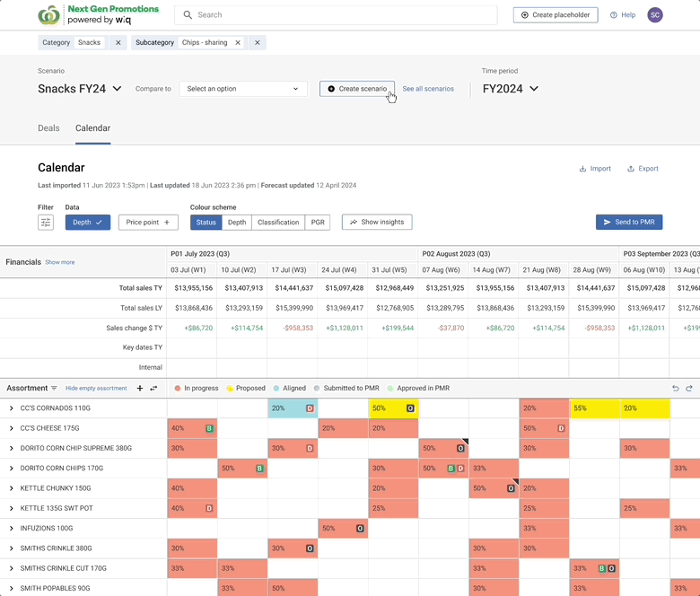Click the D badge on KETTLE 135G 40% cell
Image resolution: width=700 pixels, height=596 pixels.
click(x=209, y=508)
